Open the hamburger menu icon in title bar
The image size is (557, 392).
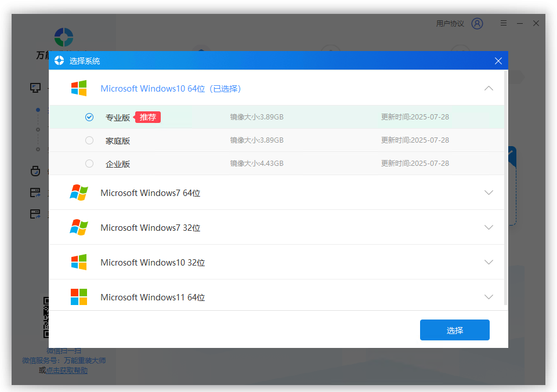click(504, 23)
